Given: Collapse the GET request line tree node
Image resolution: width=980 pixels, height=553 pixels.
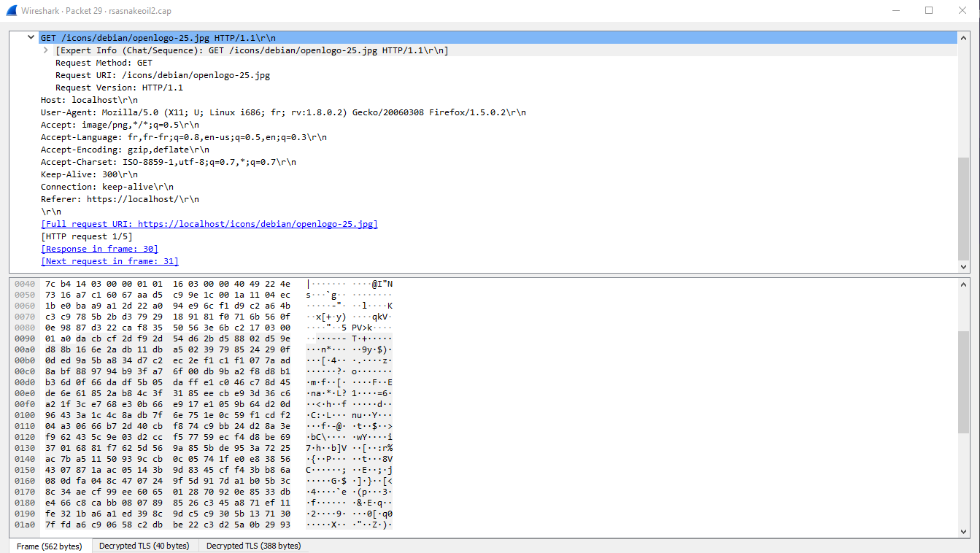Looking at the screenshot, I should pyautogui.click(x=31, y=38).
